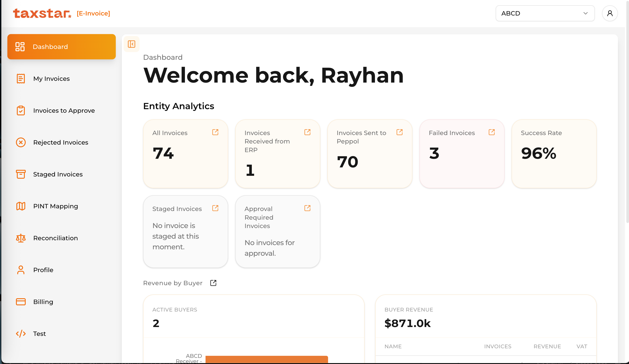The image size is (629, 364).
Task: Click the Profile person icon in sidebar
Action: click(21, 270)
